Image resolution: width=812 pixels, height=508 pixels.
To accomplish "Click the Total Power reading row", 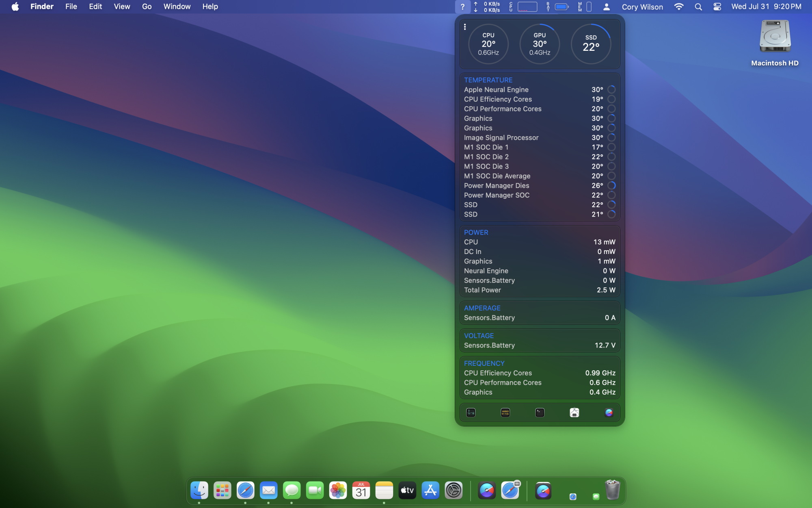I will [x=539, y=290].
